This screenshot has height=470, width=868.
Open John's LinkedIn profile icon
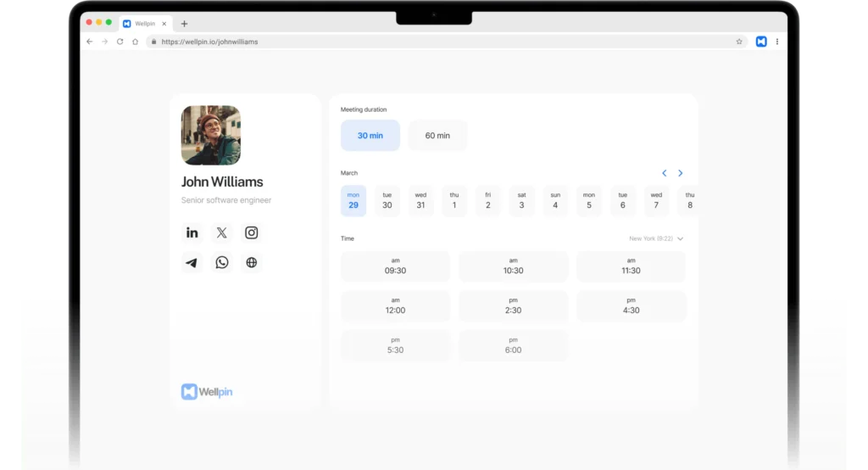coord(192,232)
